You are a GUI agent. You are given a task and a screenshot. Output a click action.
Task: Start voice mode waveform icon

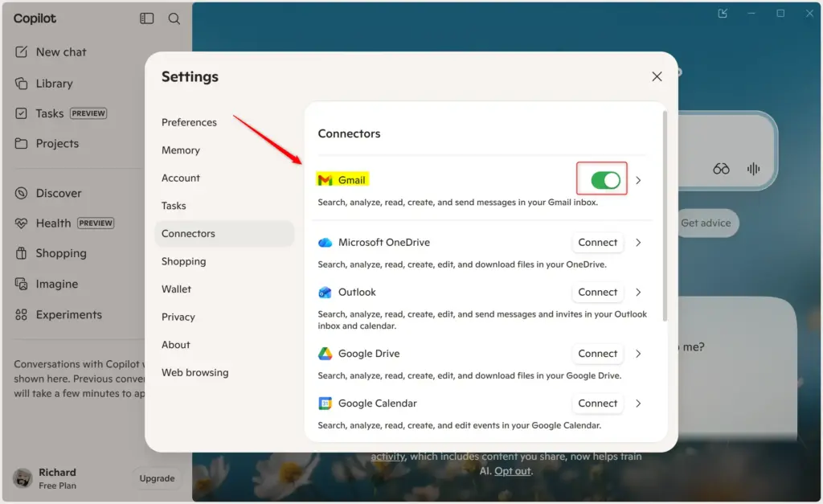coord(753,169)
